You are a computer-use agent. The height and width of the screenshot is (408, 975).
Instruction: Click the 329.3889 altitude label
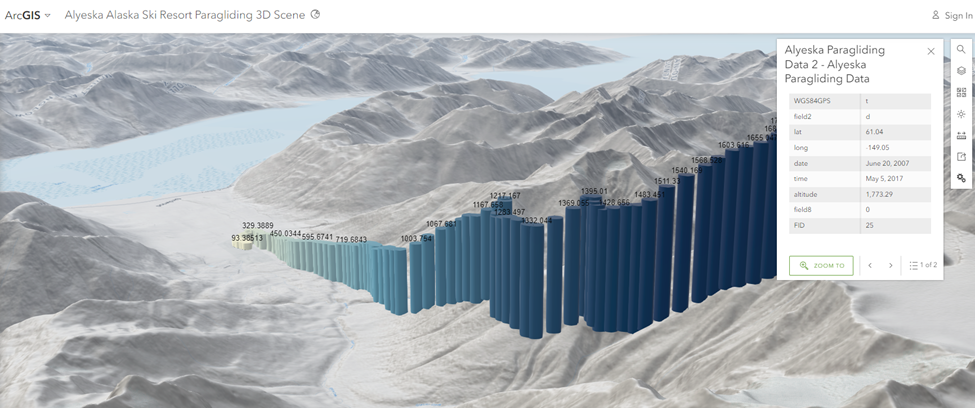(258, 225)
